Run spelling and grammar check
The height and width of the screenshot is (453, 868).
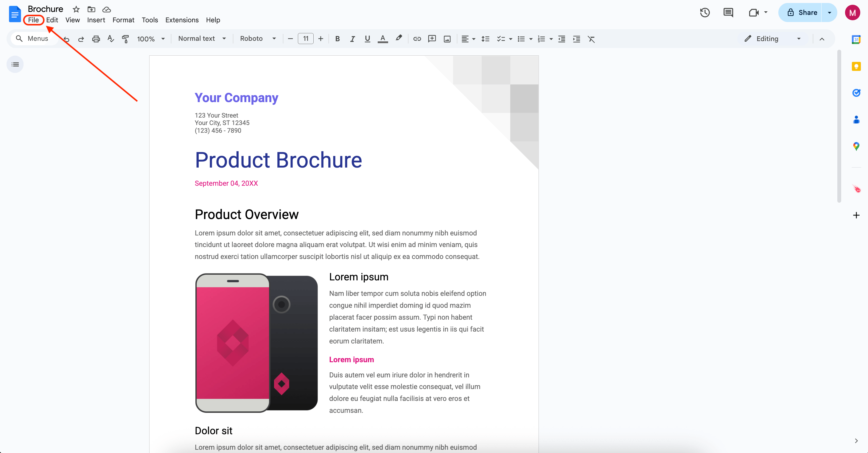(x=111, y=39)
